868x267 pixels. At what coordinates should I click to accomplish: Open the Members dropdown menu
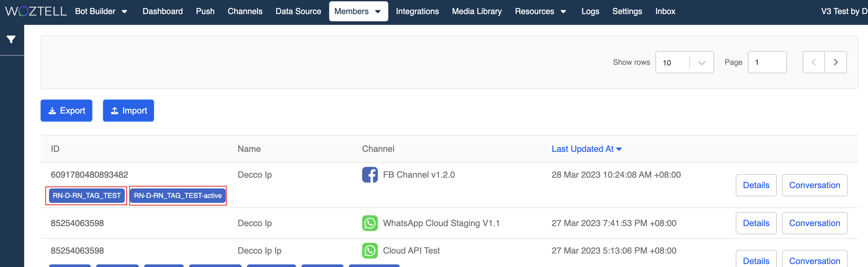click(x=358, y=11)
